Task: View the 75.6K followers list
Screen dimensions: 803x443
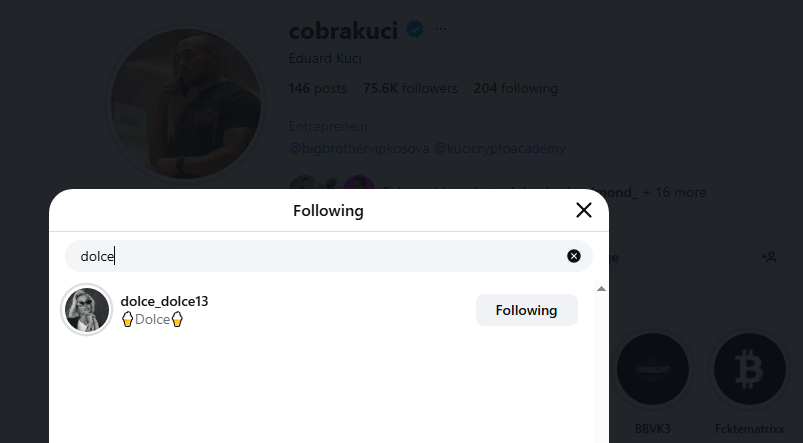Action: [410, 88]
